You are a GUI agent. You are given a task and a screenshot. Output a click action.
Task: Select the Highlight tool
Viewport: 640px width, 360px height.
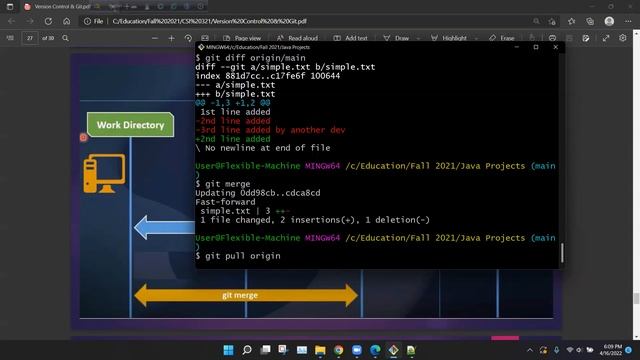[x=449, y=38]
